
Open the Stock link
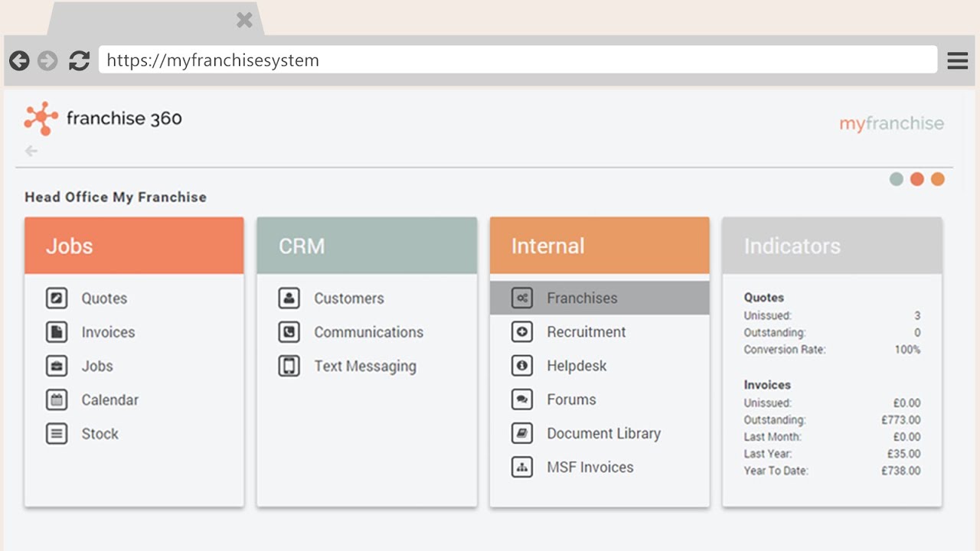100,434
